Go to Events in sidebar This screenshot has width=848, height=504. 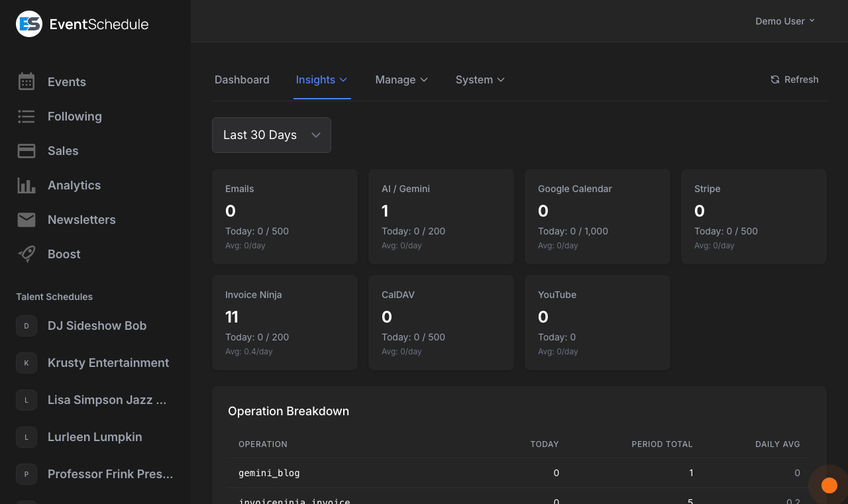67,82
